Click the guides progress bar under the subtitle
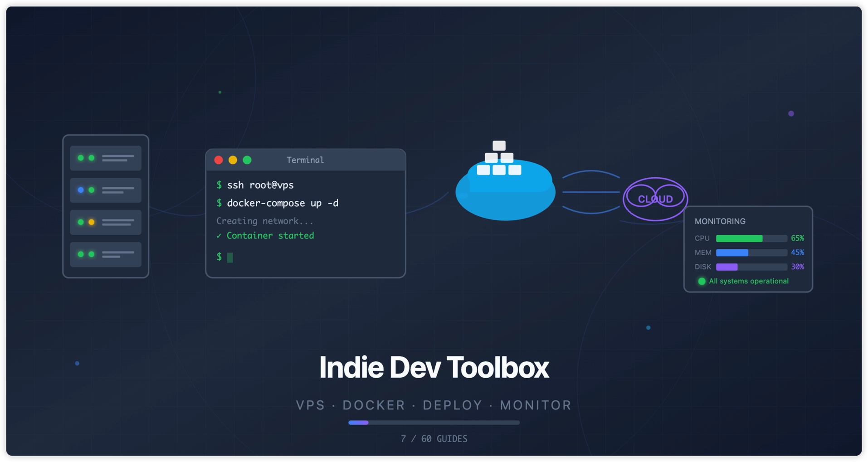 (x=434, y=423)
